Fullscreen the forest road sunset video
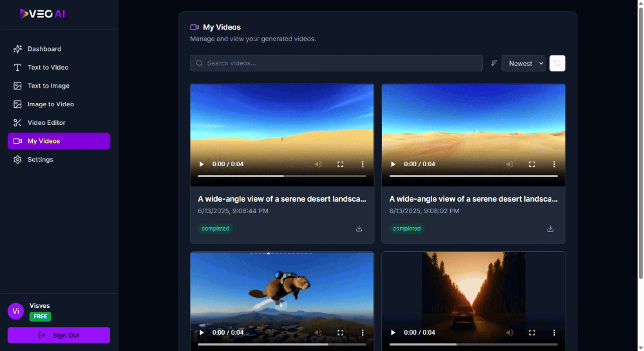 tap(532, 332)
